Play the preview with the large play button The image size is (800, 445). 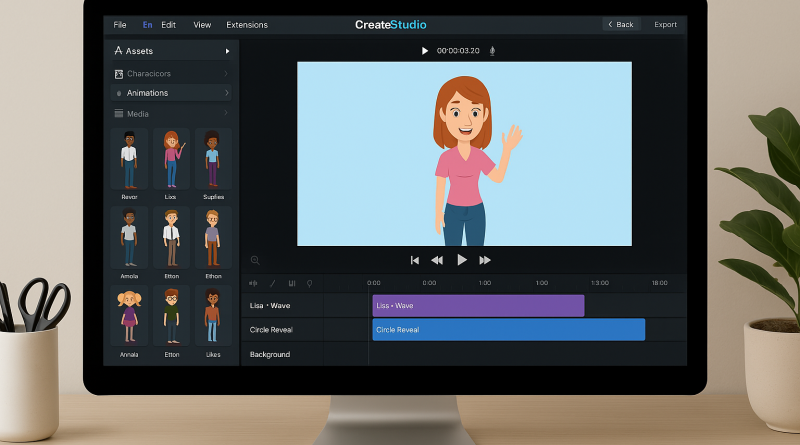461,260
